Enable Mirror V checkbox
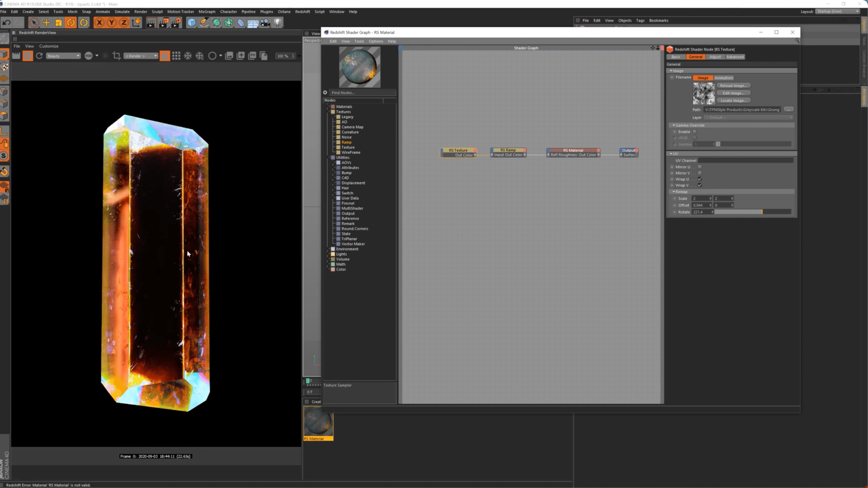 coord(700,173)
